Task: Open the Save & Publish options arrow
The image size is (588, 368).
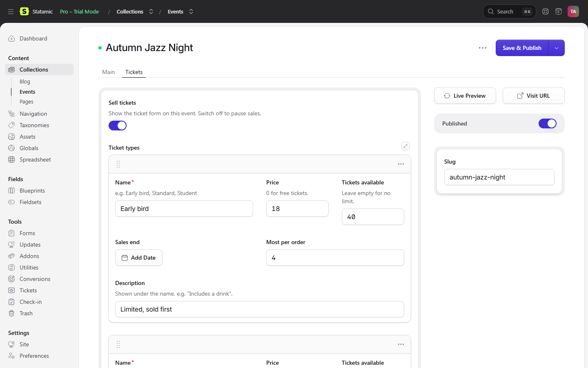Action: point(557,48)
